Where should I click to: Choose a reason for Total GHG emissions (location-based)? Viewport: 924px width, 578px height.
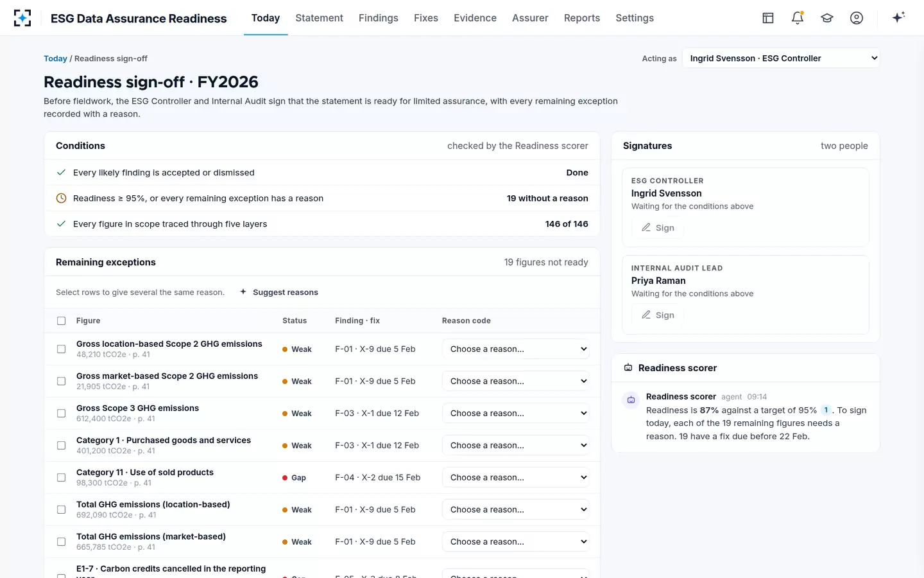(516, 510)
